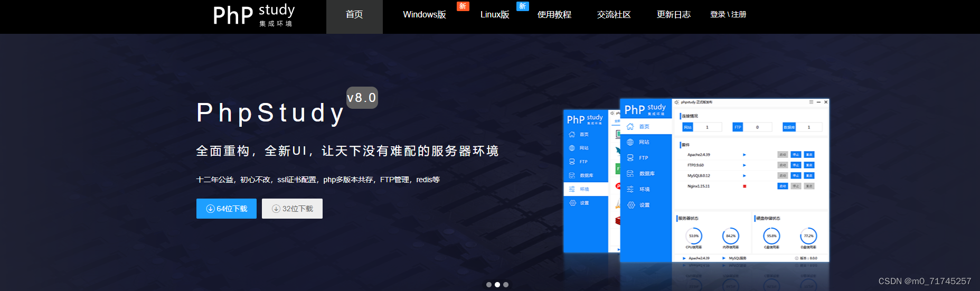Select 设置 in front preview window sidebar
Viewport: 980px width, 291px height.
click(x=646, y=205)
